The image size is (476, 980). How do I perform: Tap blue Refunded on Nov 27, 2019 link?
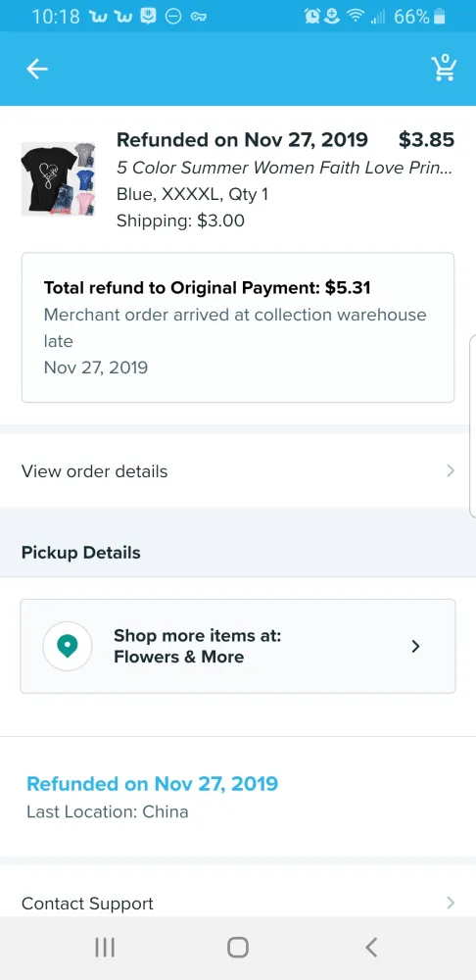(x=153, y=784)
